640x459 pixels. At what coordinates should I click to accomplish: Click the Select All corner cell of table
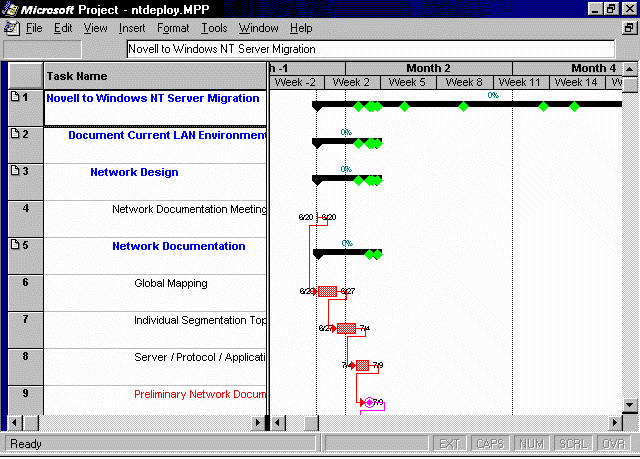tap(25, 76)
